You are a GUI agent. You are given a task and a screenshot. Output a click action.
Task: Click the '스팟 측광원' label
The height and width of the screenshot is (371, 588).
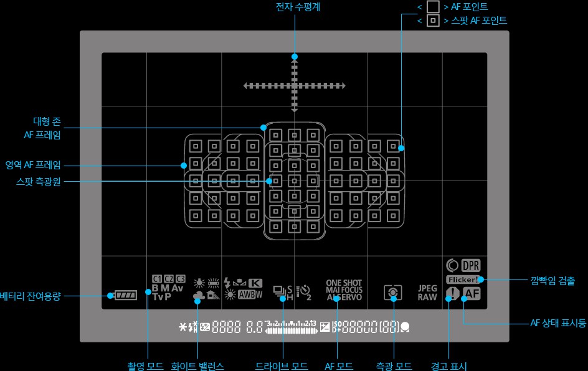pyautogui.click(x=38, y=182)
